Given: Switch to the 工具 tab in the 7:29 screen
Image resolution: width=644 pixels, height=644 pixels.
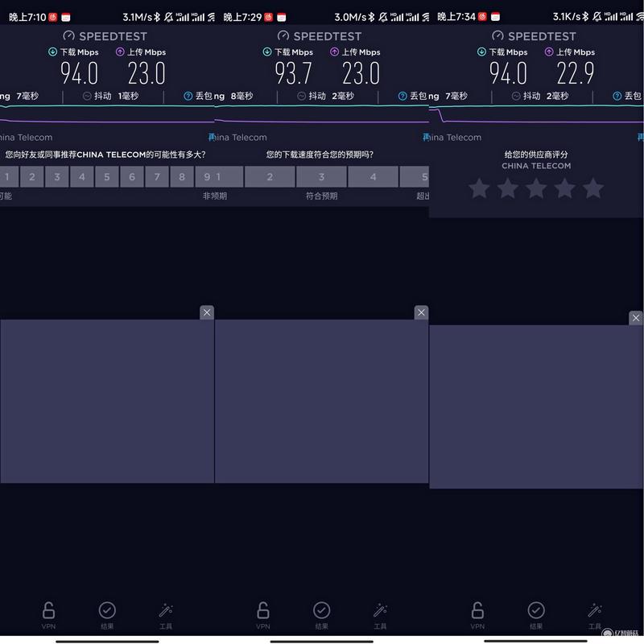Looking at the screenshot, I should click(380, 615).
